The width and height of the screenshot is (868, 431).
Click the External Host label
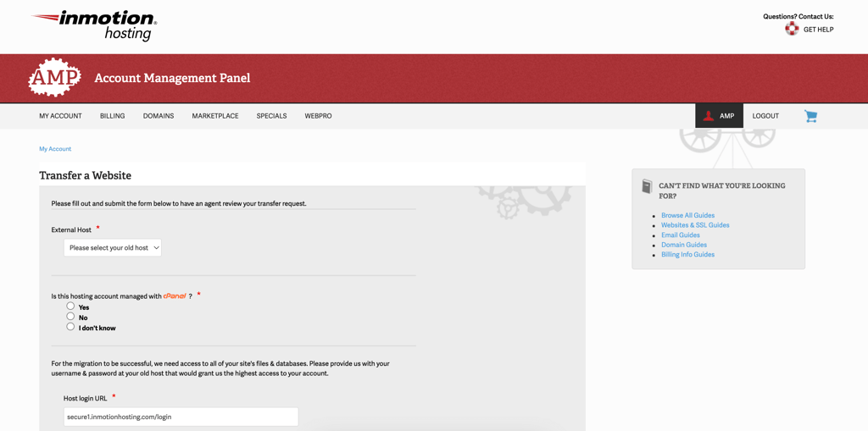(71, 229)
